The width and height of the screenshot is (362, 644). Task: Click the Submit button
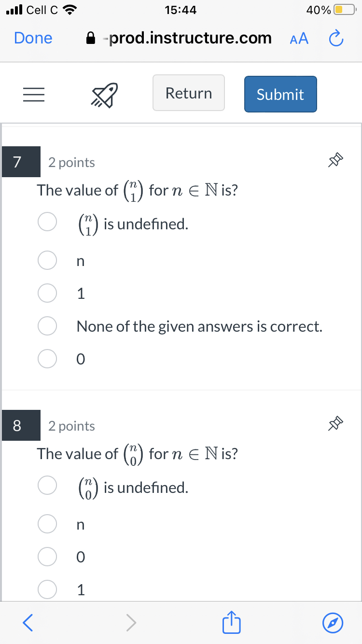pos(280,94)
